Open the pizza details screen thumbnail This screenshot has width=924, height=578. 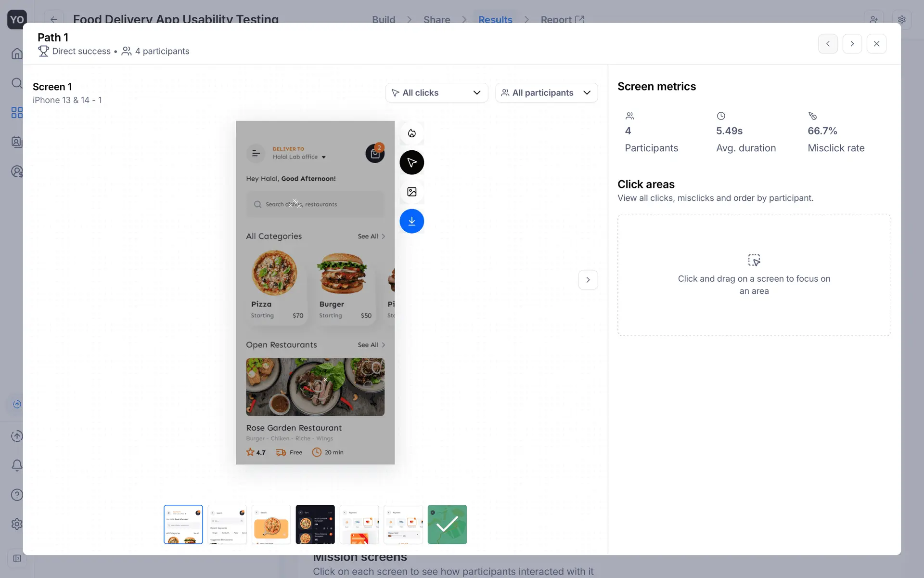coord(271,525)
